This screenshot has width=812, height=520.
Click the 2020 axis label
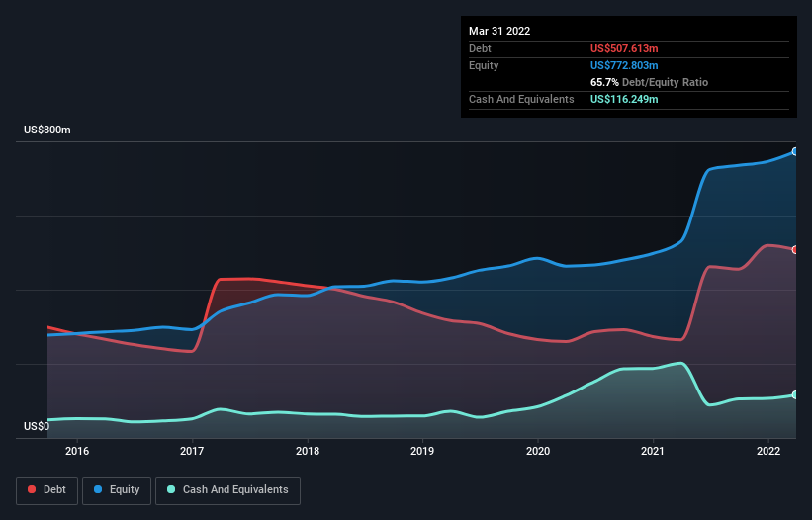(x=538, y=451)
